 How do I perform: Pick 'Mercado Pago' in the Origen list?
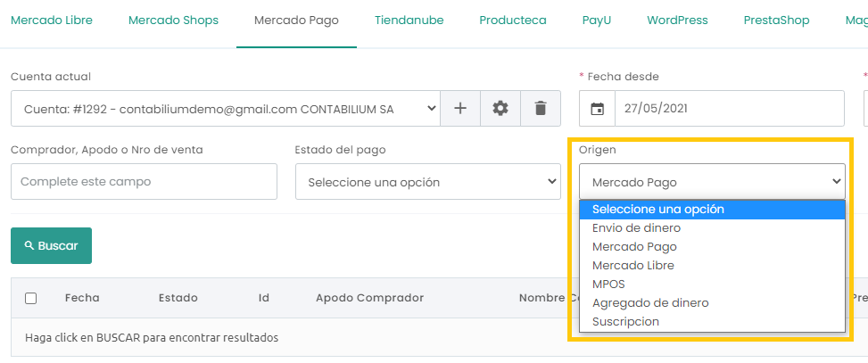pos(713,247)
